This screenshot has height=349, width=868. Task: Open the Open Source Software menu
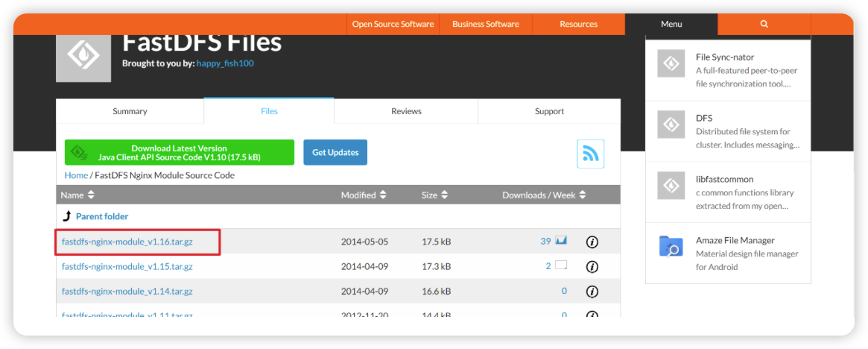pos(393,25)
